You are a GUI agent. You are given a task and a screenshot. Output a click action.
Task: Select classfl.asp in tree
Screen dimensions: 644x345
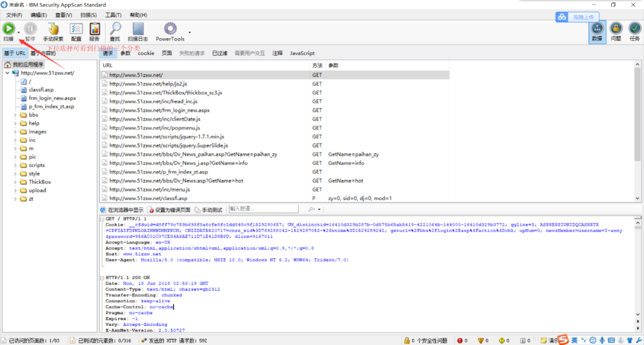tap(41, 90)
